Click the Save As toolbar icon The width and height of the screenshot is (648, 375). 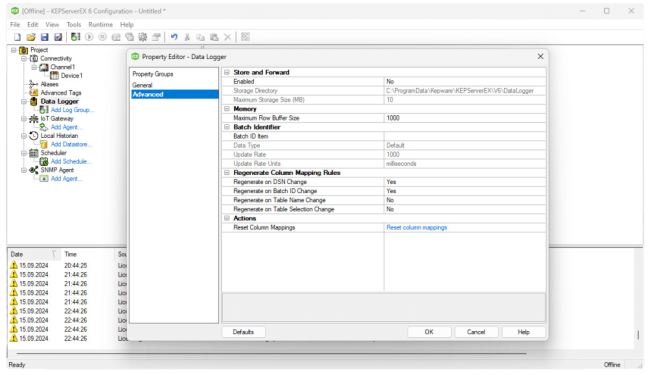(58, 37)
